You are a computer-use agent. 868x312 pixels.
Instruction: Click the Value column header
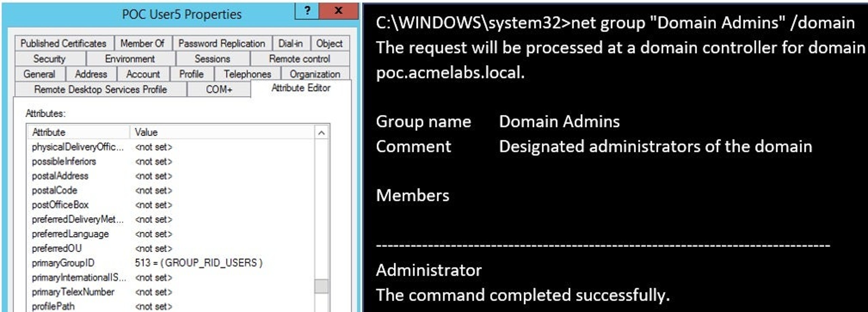pyautogui.click(x=222, y=132)
